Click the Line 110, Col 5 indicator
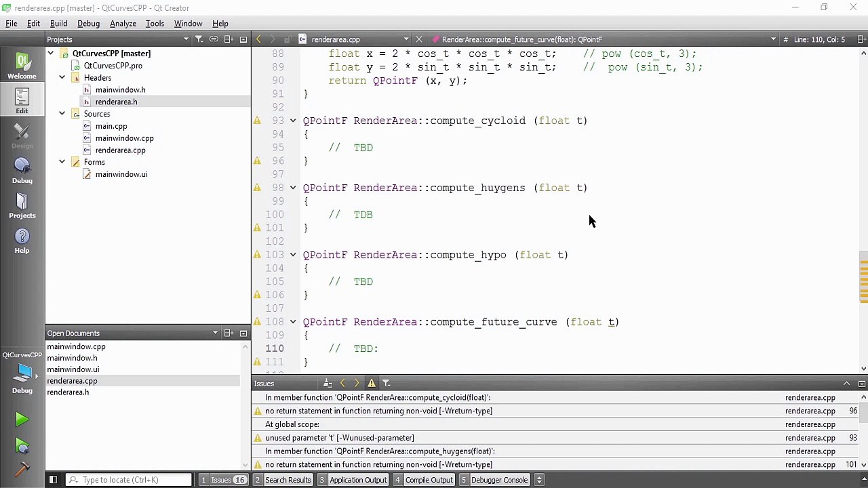868x488 pixels. (x=819, y=39)
